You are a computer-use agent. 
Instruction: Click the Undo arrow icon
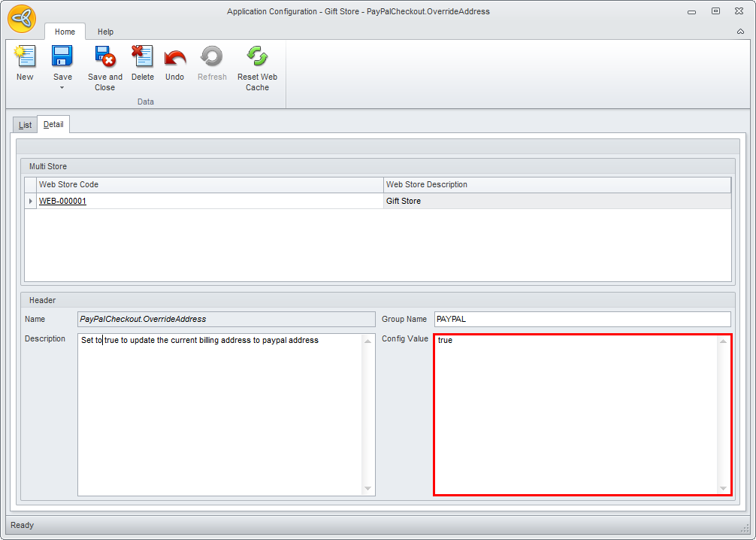click(x=174, y=57)
